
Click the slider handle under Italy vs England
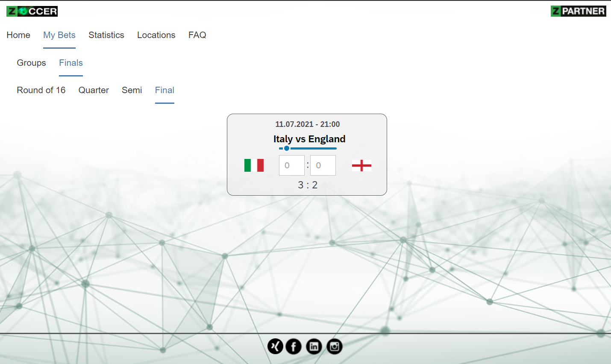pyautogui.click(x=287, y=148)
